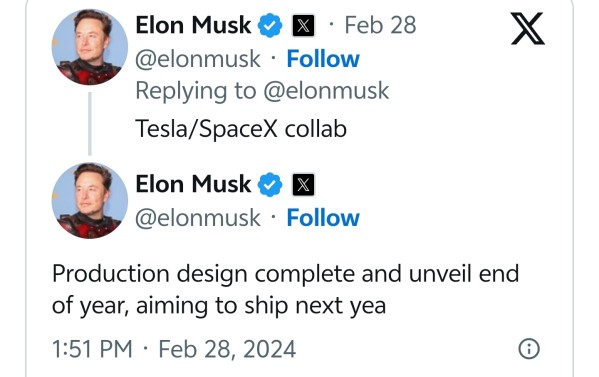This screenshot has width=599, height=377.
Task: Open the 1:51 PM · Feb 28, 2024 timestamp
Action: (174, 349)
